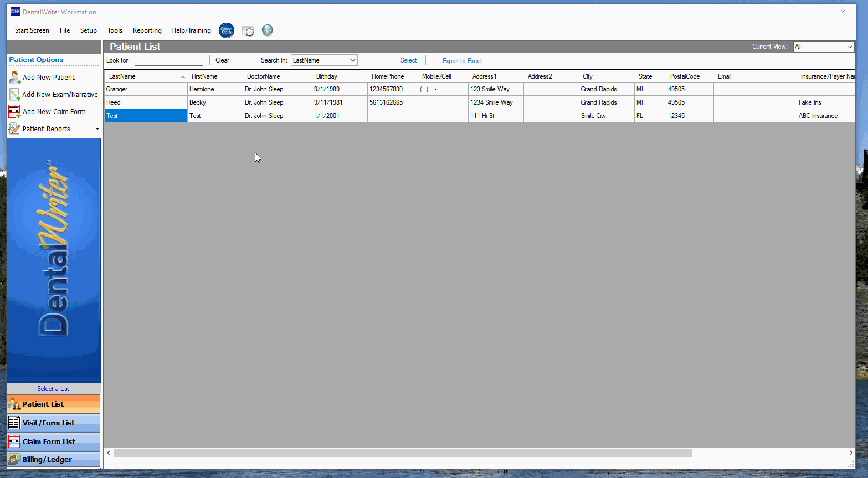Screen dimensions: 868x478
Task: Open the Tools menu
Action: tap(115, 30)
